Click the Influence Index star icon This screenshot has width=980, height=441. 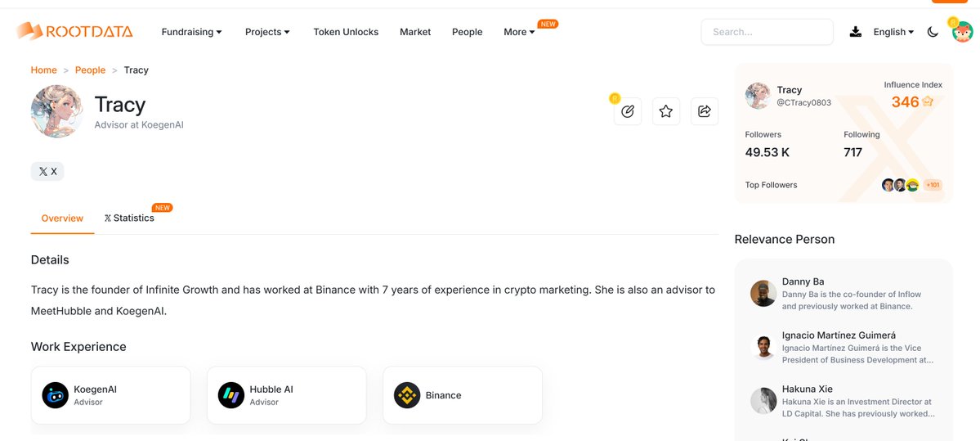(x=928, y=101)
